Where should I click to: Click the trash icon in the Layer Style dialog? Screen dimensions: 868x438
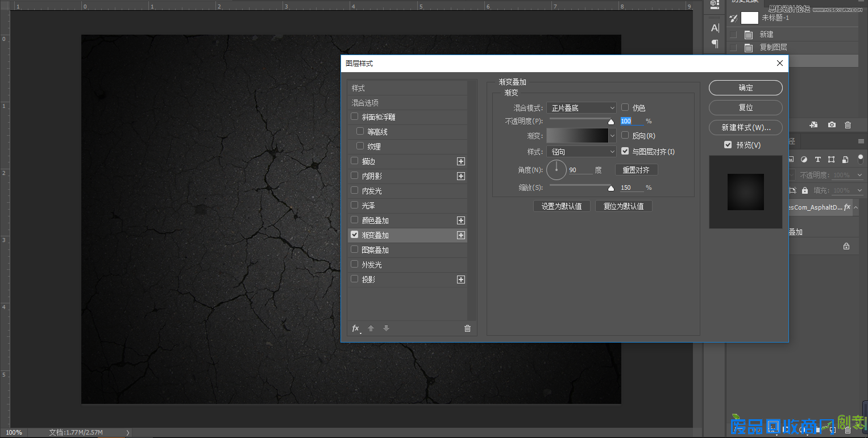tap(467, 328)
